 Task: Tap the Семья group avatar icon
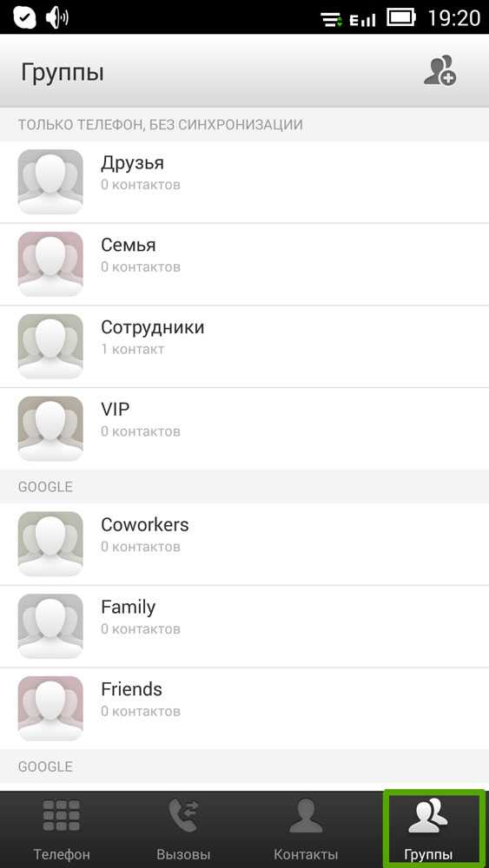50,264
